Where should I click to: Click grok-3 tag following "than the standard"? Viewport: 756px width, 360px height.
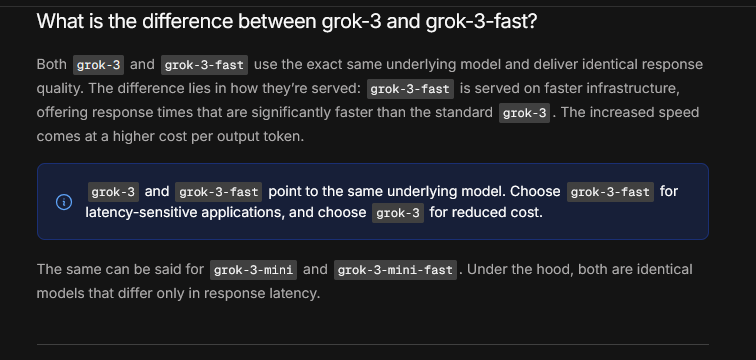[524, 113]
